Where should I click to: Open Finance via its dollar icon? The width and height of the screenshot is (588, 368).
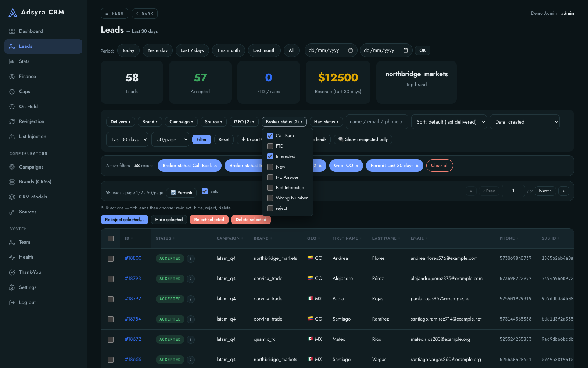[12, 77]
